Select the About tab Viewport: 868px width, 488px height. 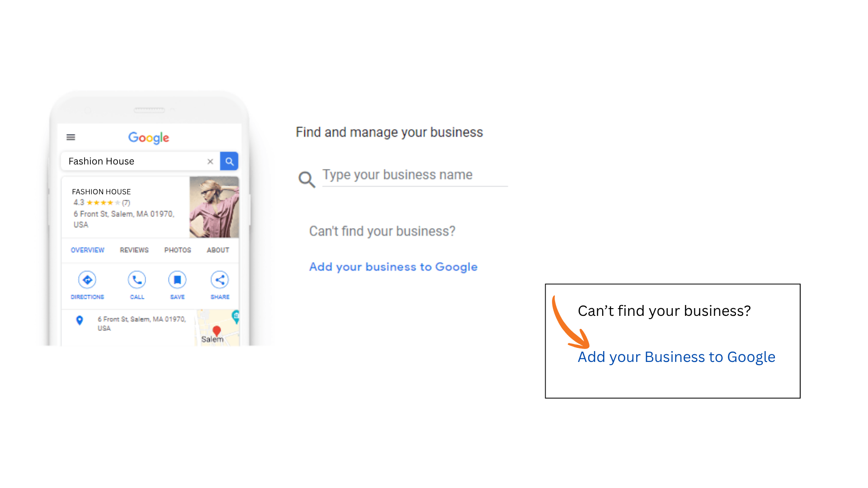tap(218, 250)
